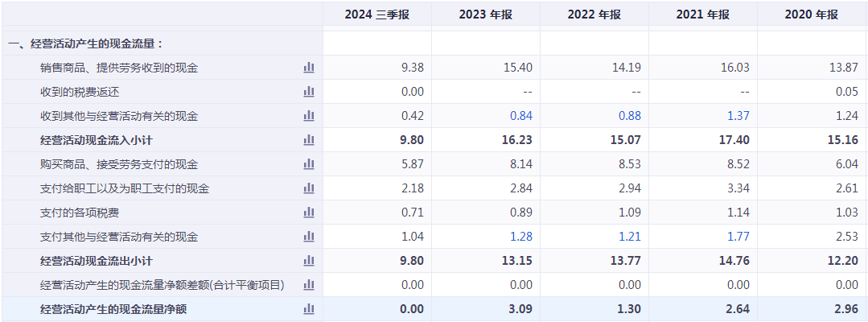View chart for 经营活动产生的现金流量净额差额
The height and width of the screenshot is (322, 868).
tap(308, 285)
